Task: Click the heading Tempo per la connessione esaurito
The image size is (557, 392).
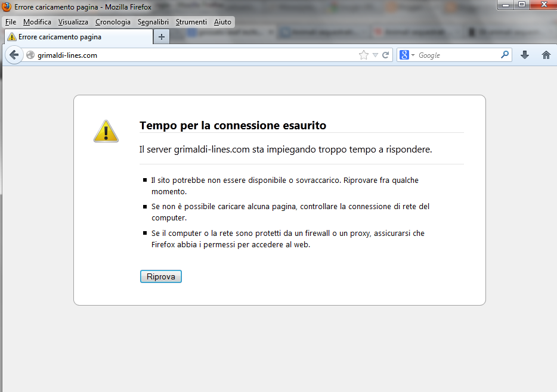Action: [233, 125]
